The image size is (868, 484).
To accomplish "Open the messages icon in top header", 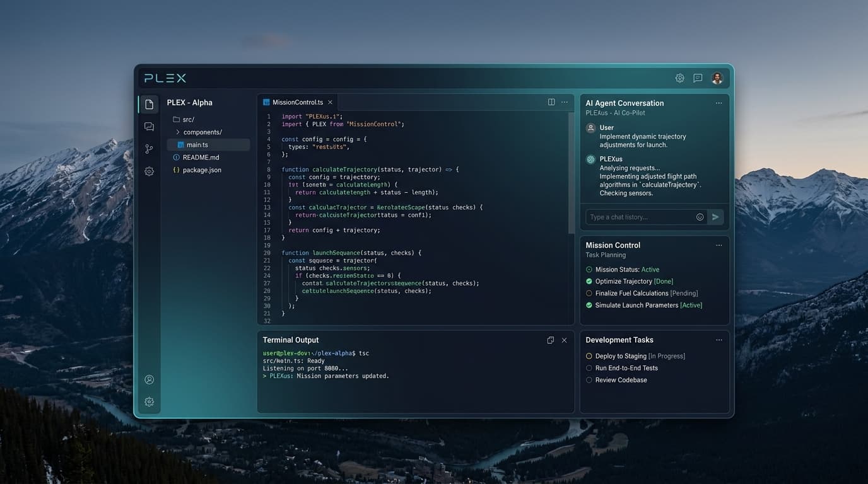I will (x=698, y=78).
